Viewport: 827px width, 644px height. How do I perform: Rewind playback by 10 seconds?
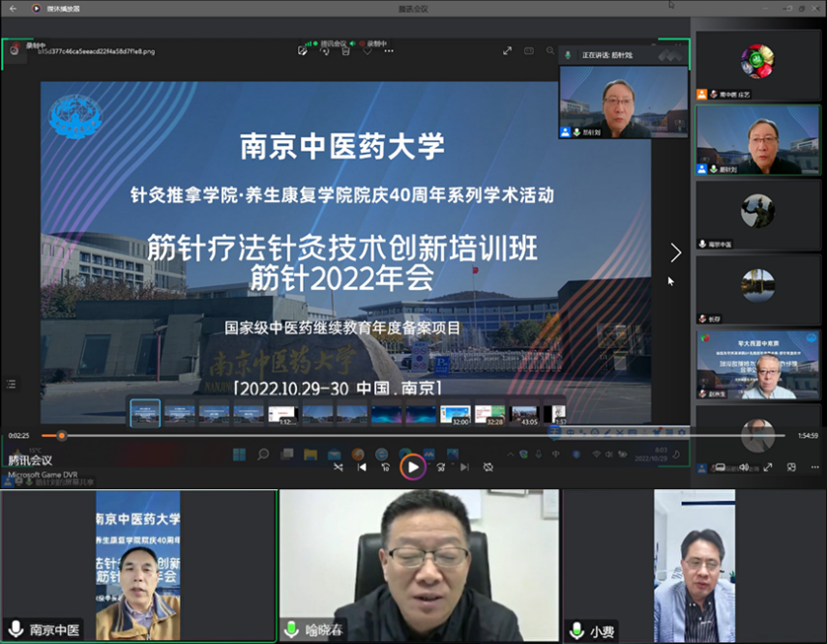point(386,467)
